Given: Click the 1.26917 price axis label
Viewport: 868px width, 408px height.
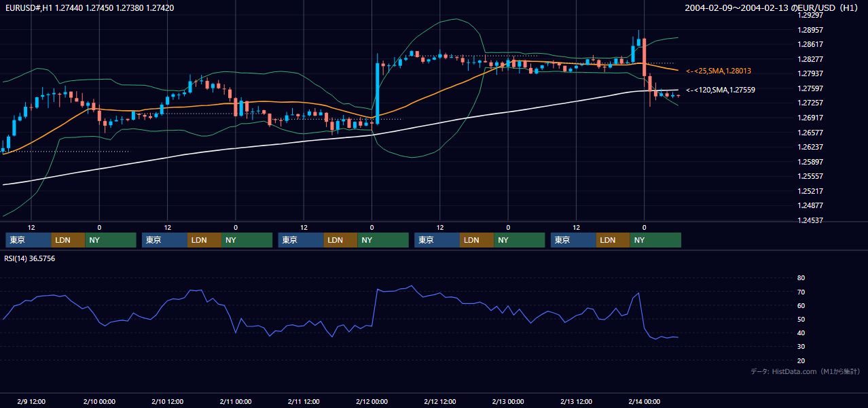Looking at the screenshot, I should 810,118.
